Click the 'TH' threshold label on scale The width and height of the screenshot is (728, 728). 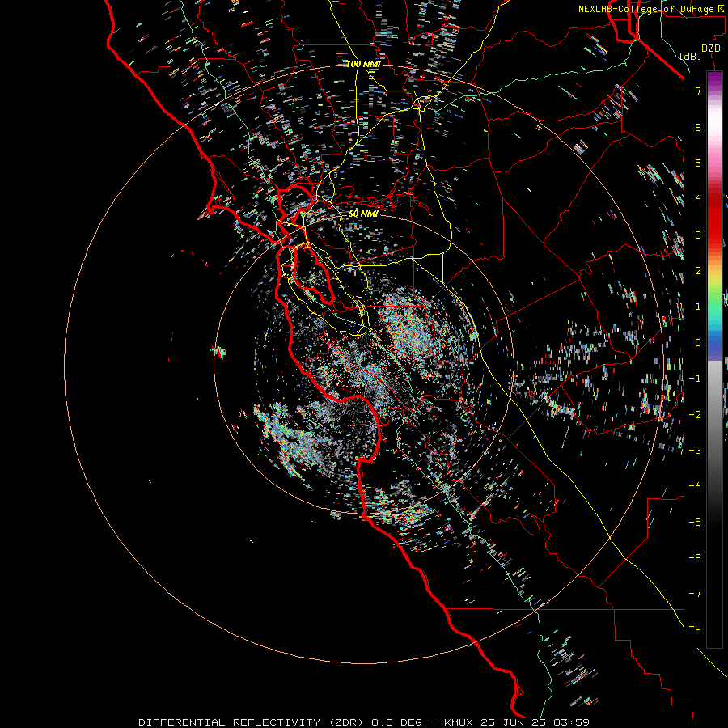click(695, 630)
